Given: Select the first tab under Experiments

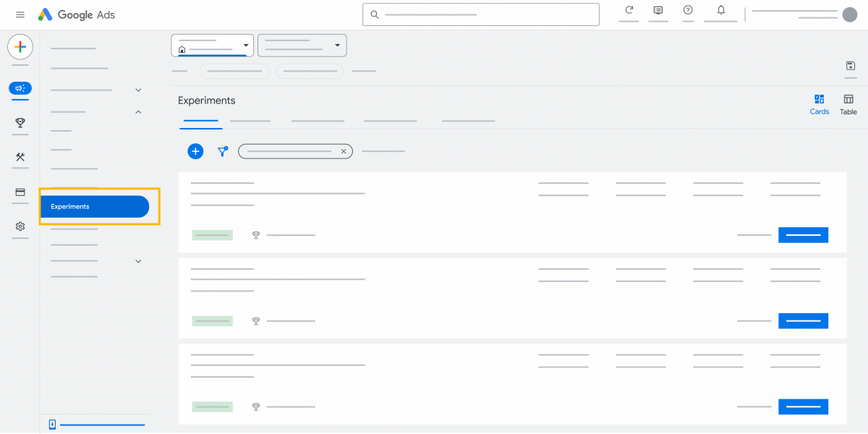Looking at the screenshot, I should pyautogui.click(x=200, y=121).
